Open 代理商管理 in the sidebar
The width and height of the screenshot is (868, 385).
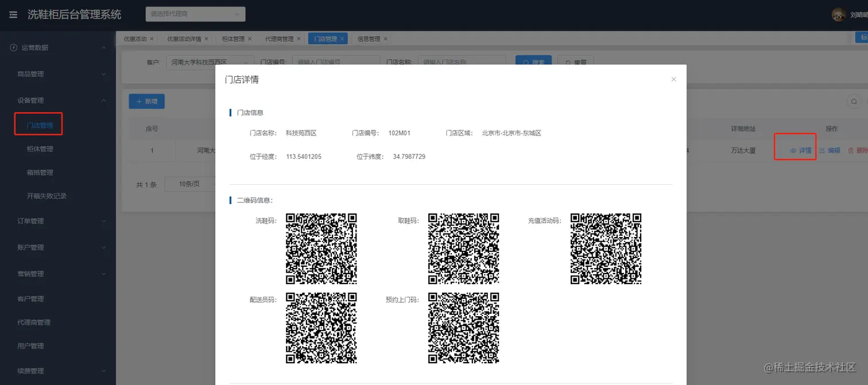pos(34,322)
